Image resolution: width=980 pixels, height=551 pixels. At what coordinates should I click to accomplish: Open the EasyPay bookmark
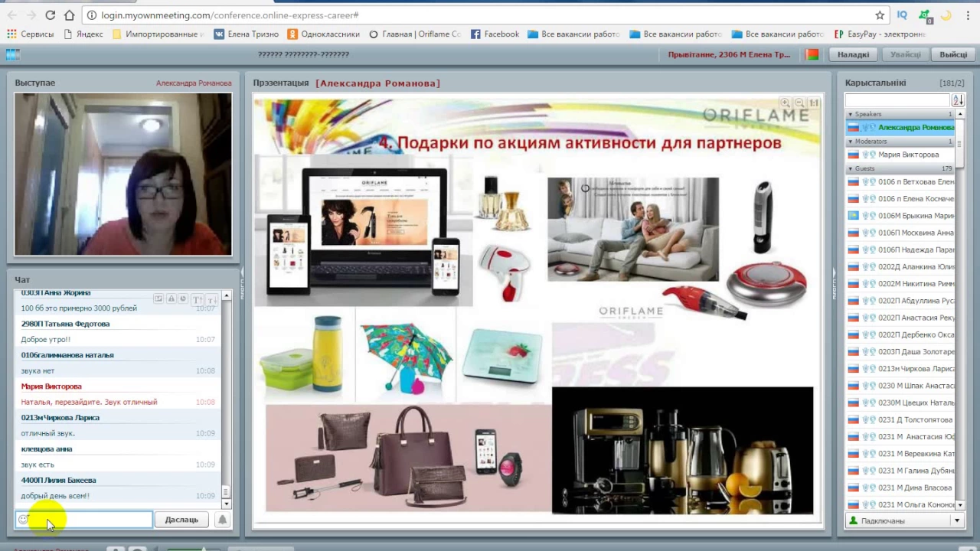click(x=880, y=34)
